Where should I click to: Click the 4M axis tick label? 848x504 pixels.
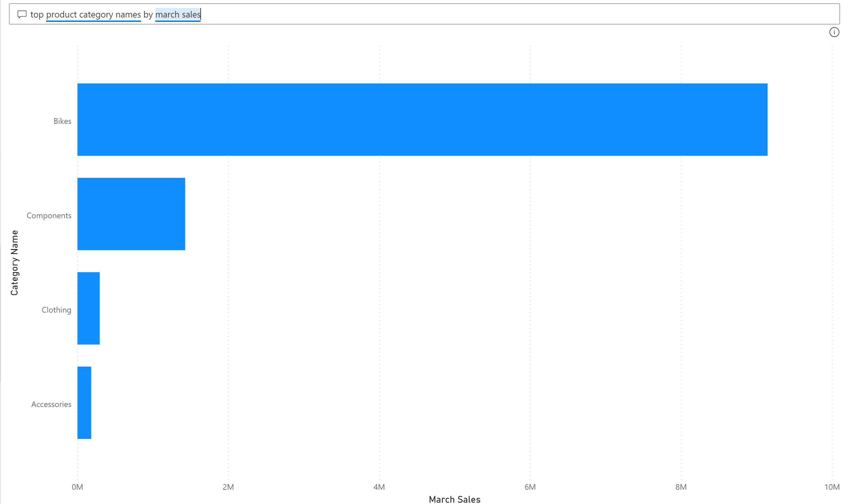[379, 487]
